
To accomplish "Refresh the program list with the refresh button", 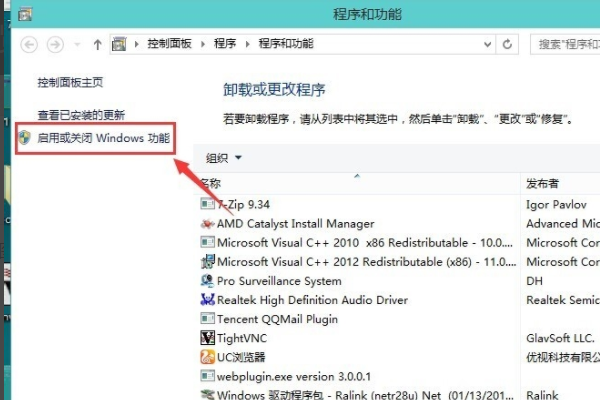I will coord(508,45).
